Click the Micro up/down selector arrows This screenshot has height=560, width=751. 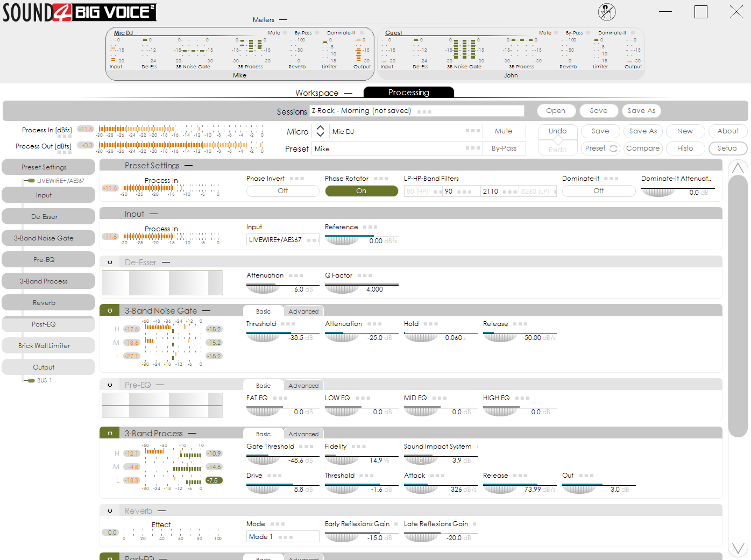tap(320, 131)
